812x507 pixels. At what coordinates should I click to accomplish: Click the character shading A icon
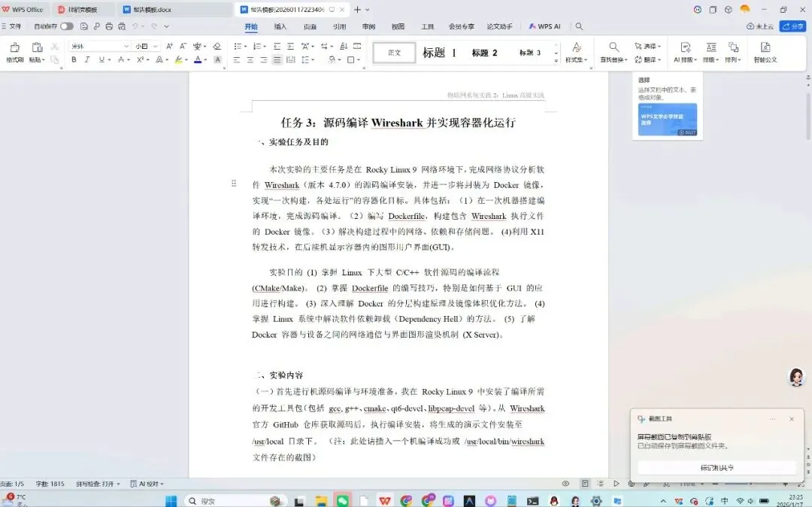217,59
